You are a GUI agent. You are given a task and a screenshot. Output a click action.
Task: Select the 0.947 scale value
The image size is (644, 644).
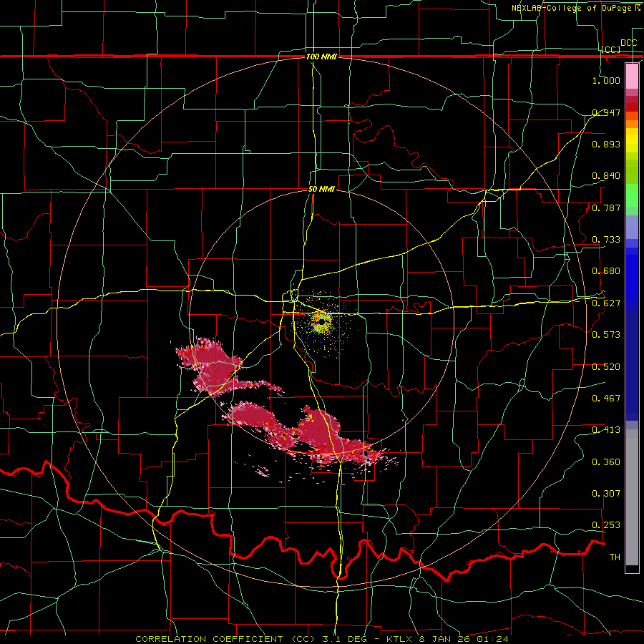606,112
